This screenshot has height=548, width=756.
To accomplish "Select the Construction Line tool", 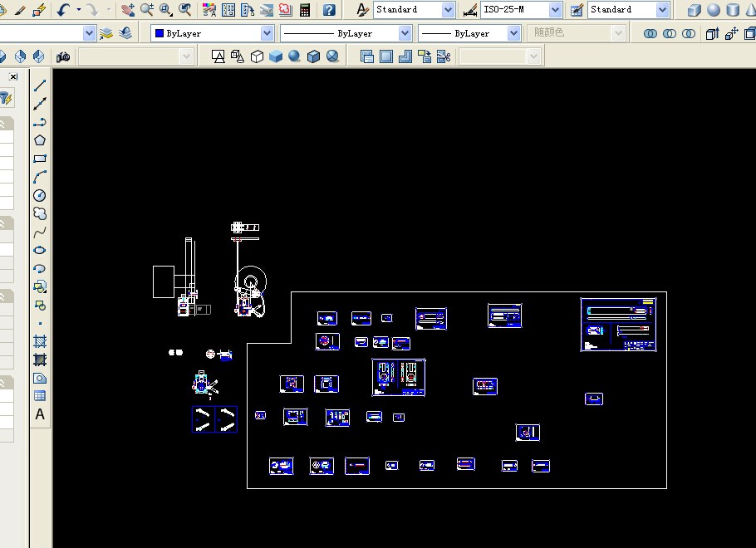I will click(40, 104).
